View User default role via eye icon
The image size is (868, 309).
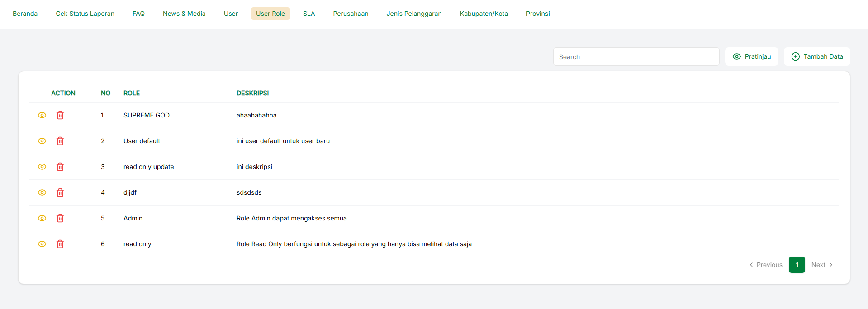click(42, 141)
